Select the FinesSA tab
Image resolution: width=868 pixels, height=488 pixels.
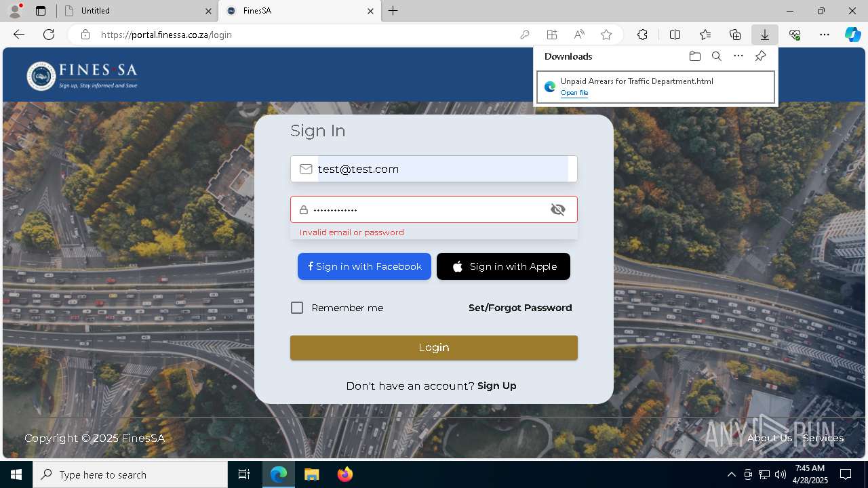tap(298, 11)
